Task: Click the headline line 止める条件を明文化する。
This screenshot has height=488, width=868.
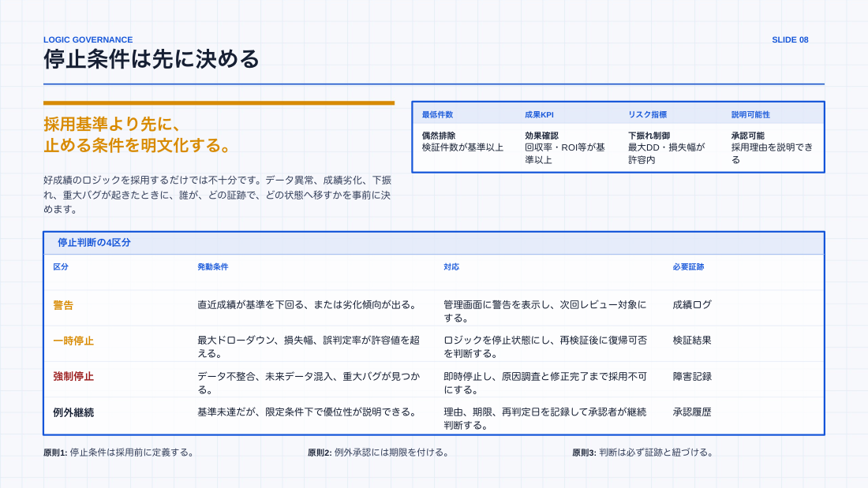Action: 138,146
